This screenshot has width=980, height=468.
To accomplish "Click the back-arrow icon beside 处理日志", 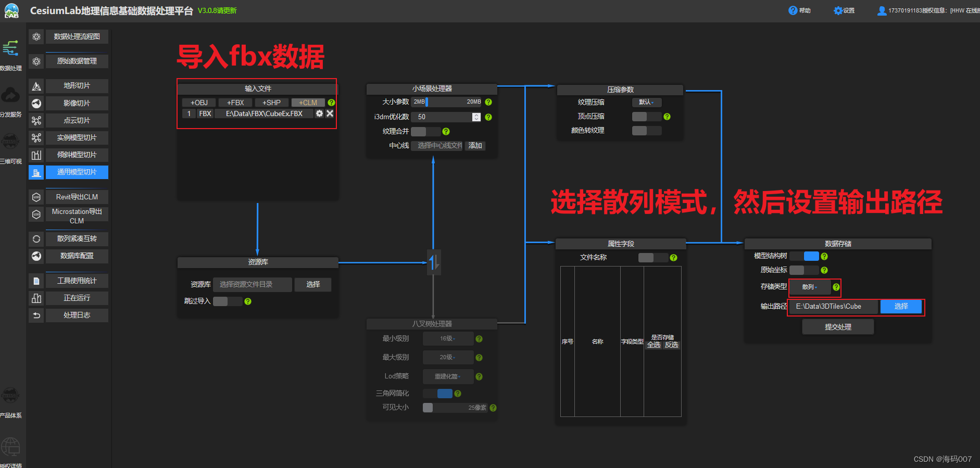I will (36, 315).
